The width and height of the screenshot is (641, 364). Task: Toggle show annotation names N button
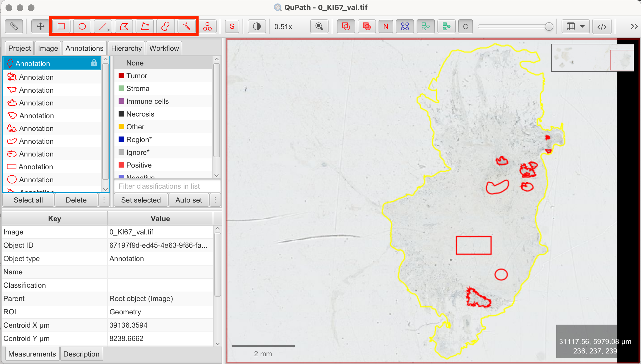(386, 27)
